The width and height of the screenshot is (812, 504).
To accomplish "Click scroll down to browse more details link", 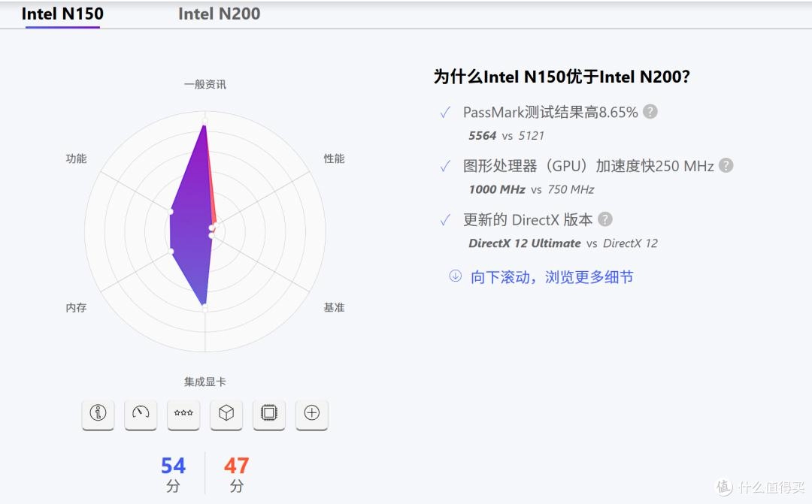I will click(552, 277).
